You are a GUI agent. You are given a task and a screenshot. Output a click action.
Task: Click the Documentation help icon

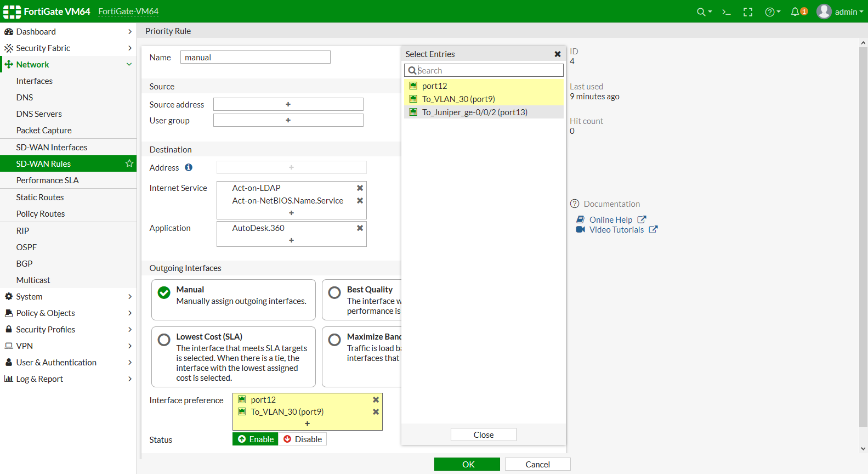click(x=575, y=204)
